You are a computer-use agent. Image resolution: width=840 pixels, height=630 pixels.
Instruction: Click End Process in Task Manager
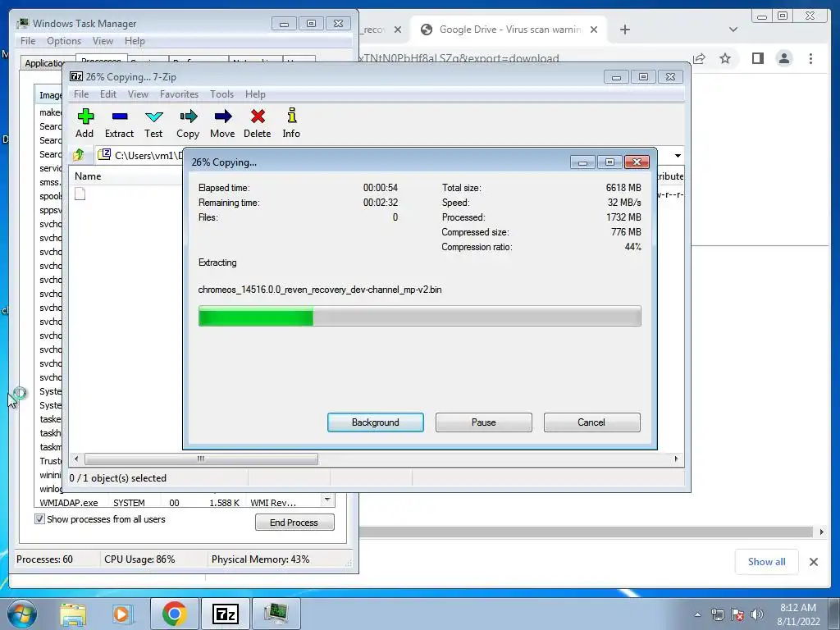tap(294, 523)
